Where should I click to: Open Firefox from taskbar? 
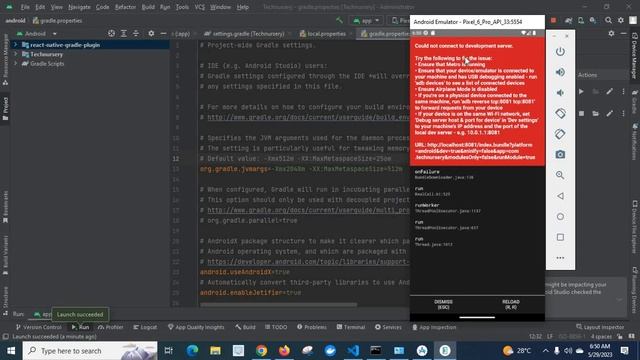pyautogui.click(x=284, y=351)
